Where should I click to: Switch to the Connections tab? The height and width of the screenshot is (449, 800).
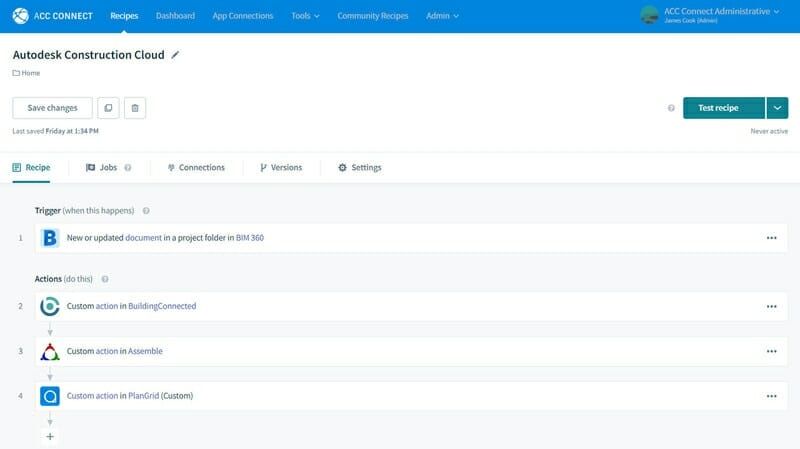pyautogui.click(x=196, y=167)
